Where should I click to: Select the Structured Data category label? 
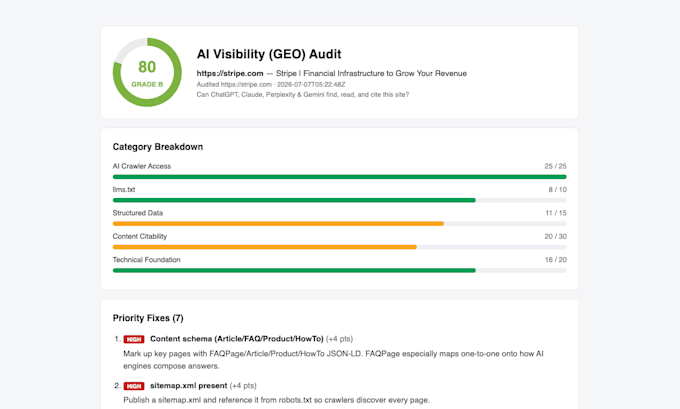[x=138, y=213]
